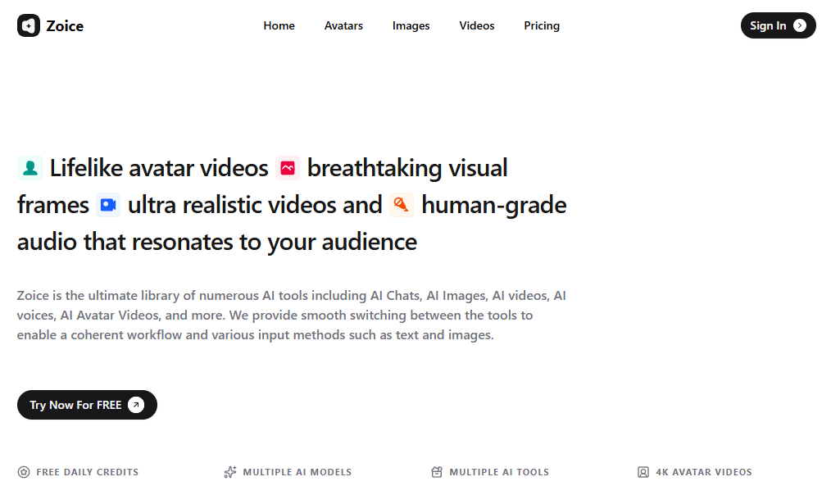The width and height of the screenshot is (831, 504).
Task: Click the arrow icon in Try Now button
Action: coord(136,405)
